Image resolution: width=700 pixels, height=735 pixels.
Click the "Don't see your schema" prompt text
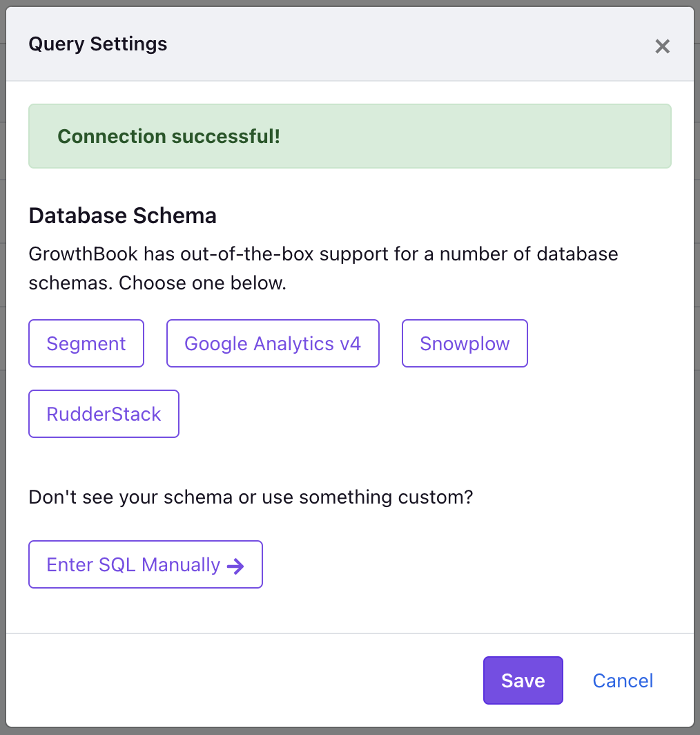[251, 497]
